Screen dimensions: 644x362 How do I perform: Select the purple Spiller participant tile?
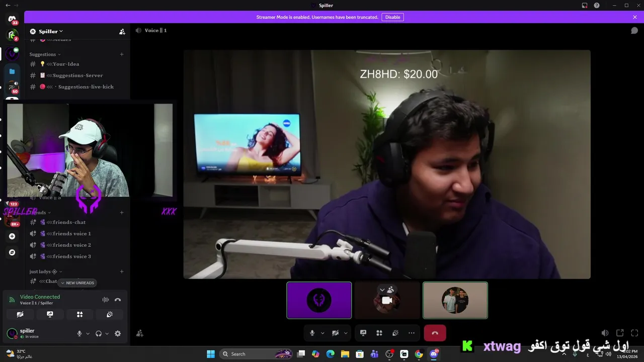tap(319, 300)
